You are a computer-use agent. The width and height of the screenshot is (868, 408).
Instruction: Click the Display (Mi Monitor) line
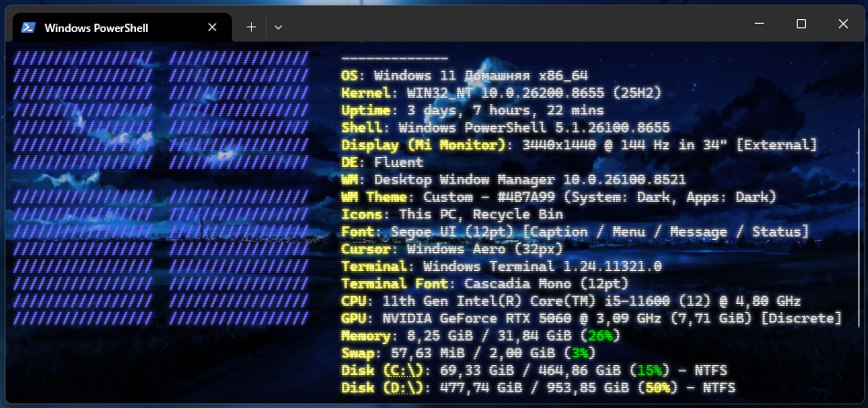click(x=580, y=145)
